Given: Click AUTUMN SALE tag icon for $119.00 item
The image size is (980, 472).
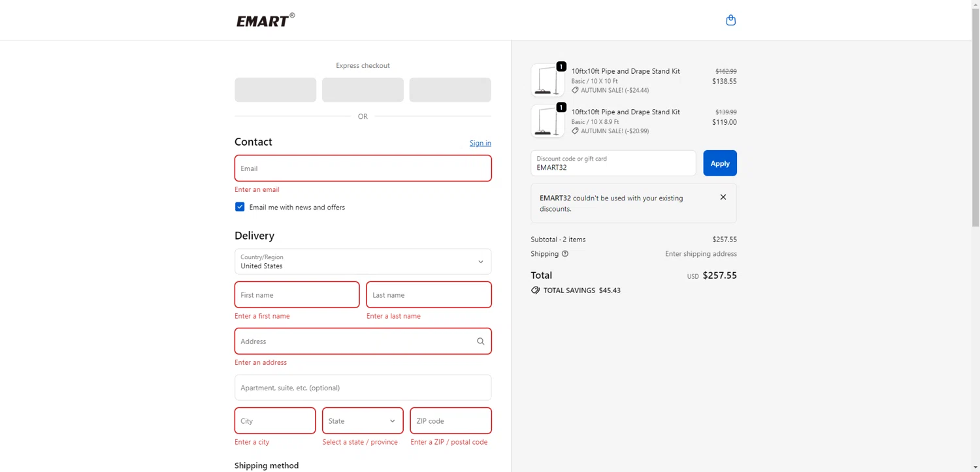Looking at the screenshot, I should tap(575, 131).
